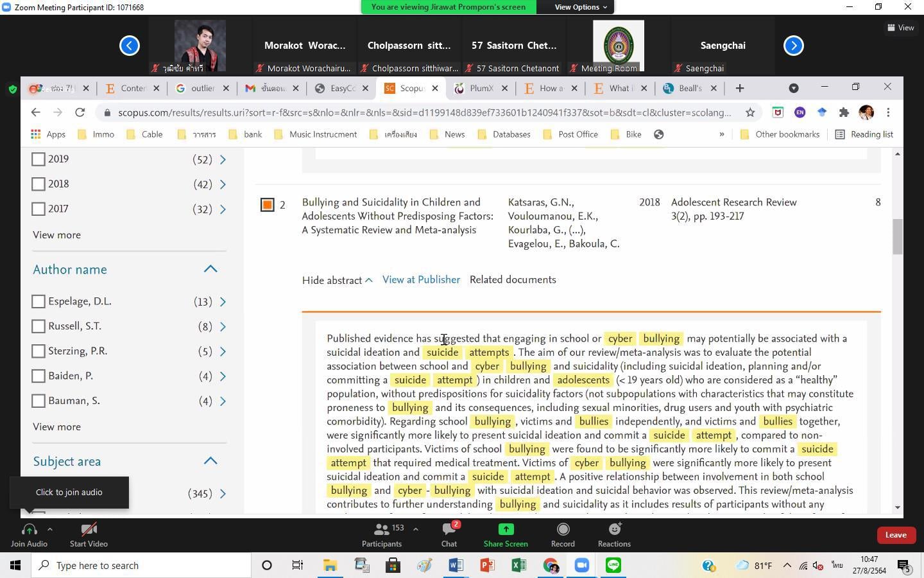Check the 2019 year filter
Viewport: 924px width, 578px height.
[x=38, y=159]
